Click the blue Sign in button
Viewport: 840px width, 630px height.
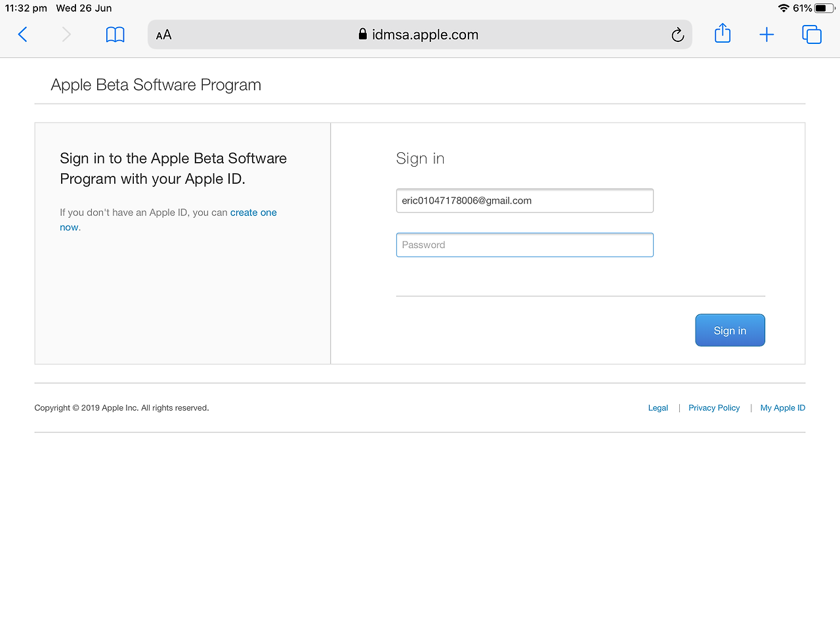click(x=730, y=330)
